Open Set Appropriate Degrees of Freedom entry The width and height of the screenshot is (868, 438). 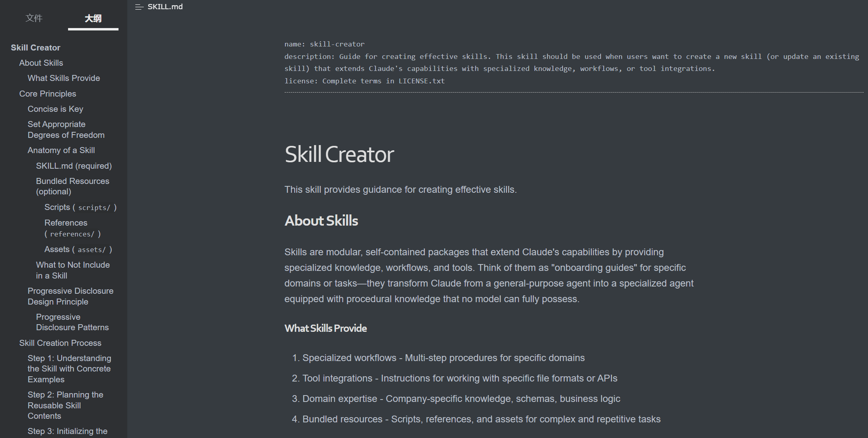(66, 129)
